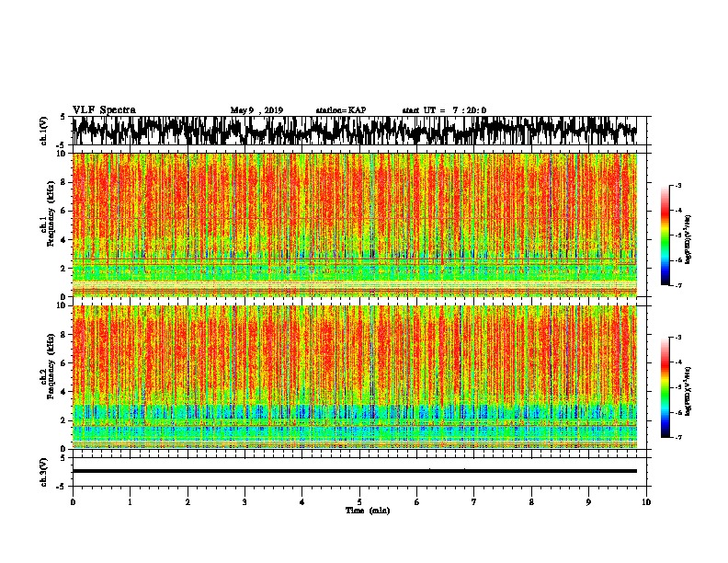Click the ch.2 'Frequency (kHz)' axis label

[51, 365]
